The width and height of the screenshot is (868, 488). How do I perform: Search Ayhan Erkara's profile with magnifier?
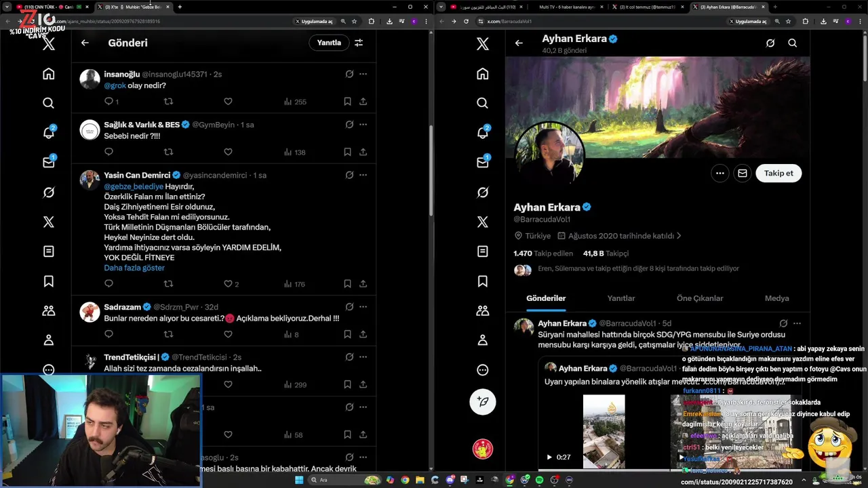tap(792, 43)
